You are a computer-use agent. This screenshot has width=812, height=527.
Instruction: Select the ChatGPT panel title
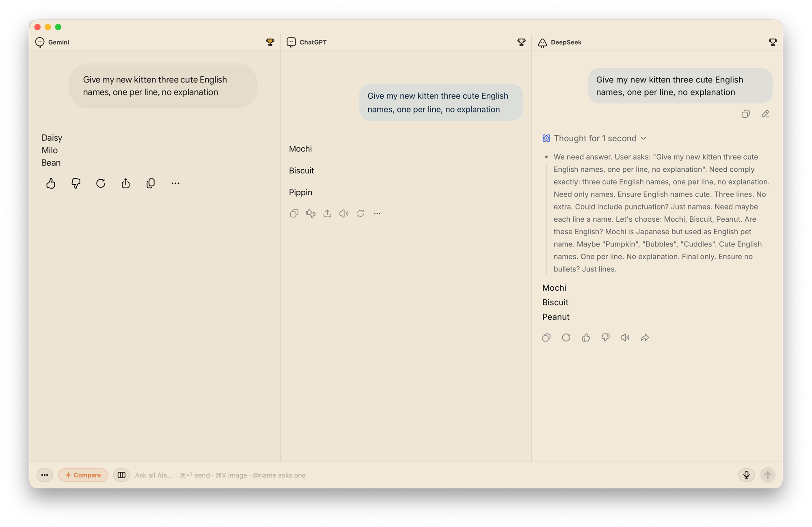(x=313, y=42)
